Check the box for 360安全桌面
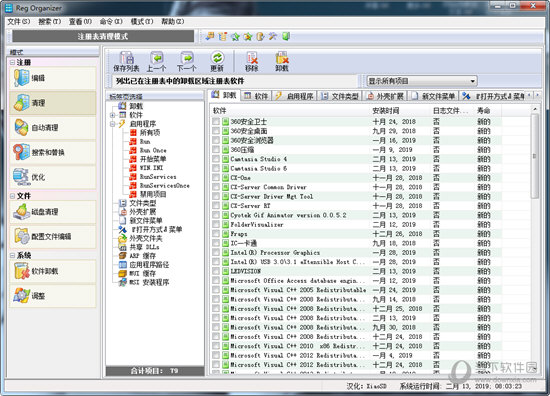This screenshot has width=550, height=396. coord(216,131)
